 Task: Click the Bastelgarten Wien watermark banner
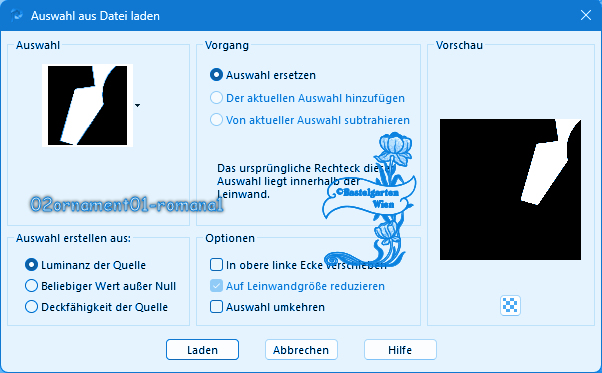coord(369,198)
